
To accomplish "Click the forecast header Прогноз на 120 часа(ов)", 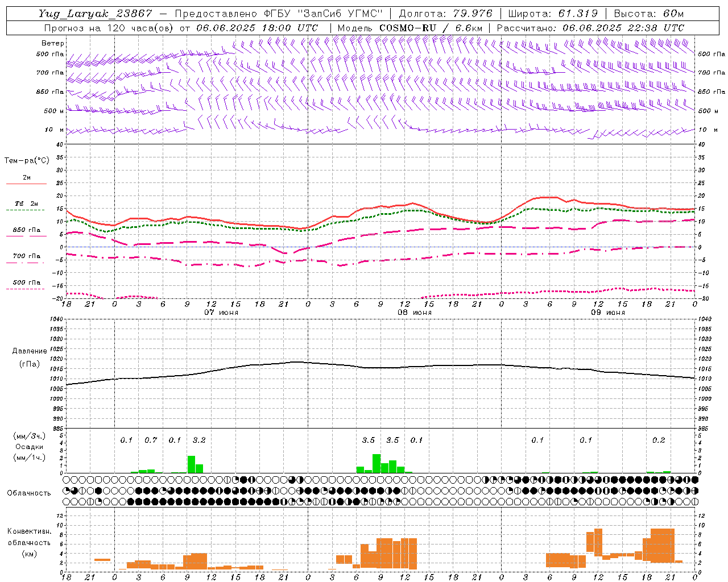I will pyautogui.click(x=109, y=28).
